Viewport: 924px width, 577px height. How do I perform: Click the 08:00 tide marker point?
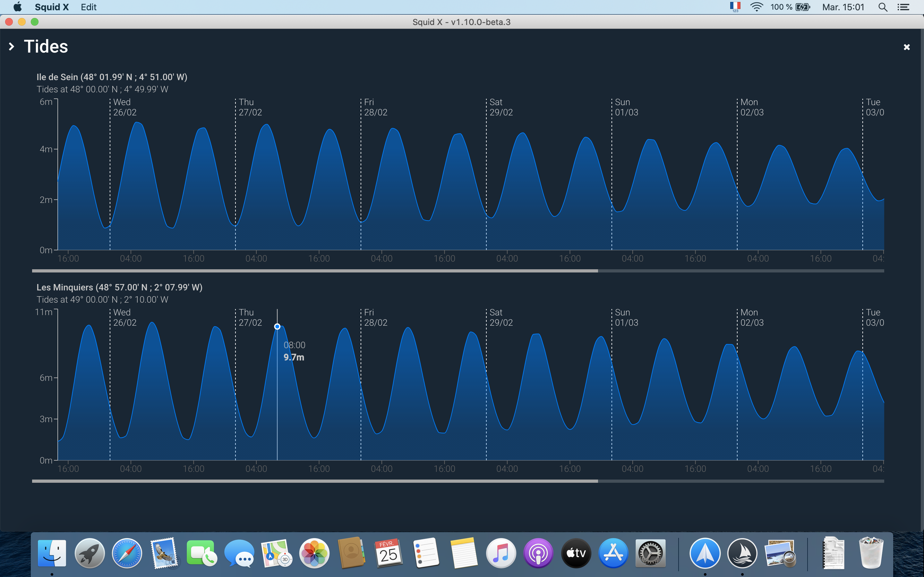click(277, 327)
